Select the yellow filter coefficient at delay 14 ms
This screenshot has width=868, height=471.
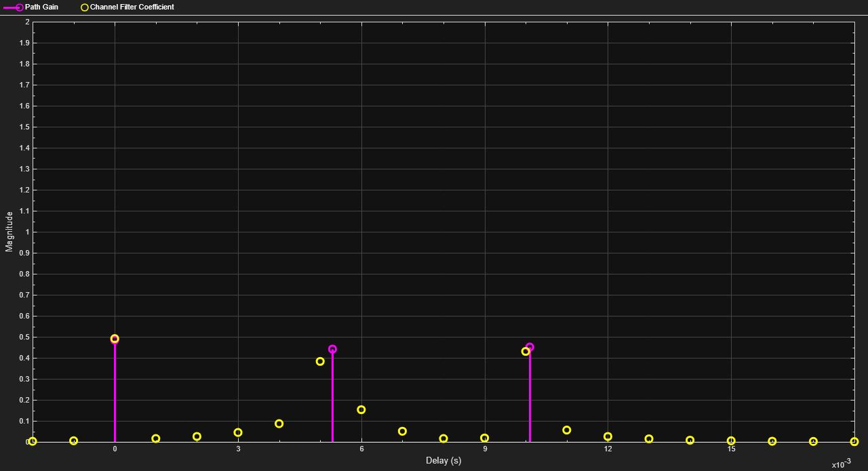pos(690,440)
